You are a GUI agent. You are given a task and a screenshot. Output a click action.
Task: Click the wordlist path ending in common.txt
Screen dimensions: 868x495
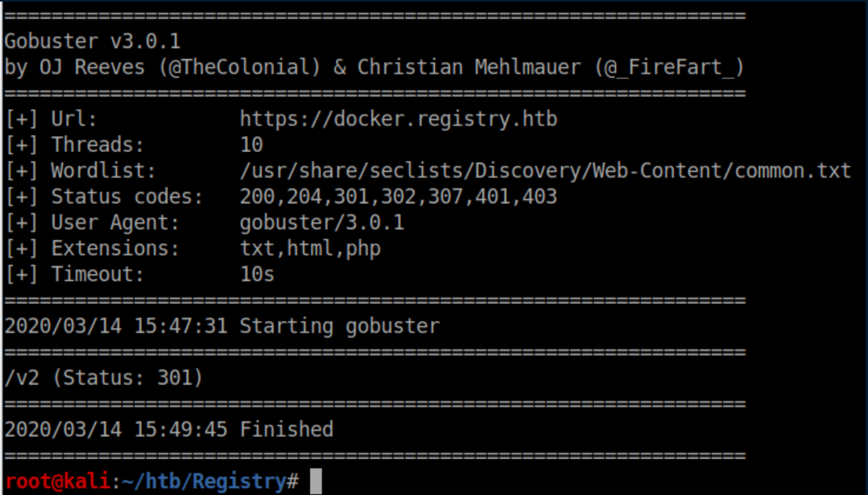point(545,171)
